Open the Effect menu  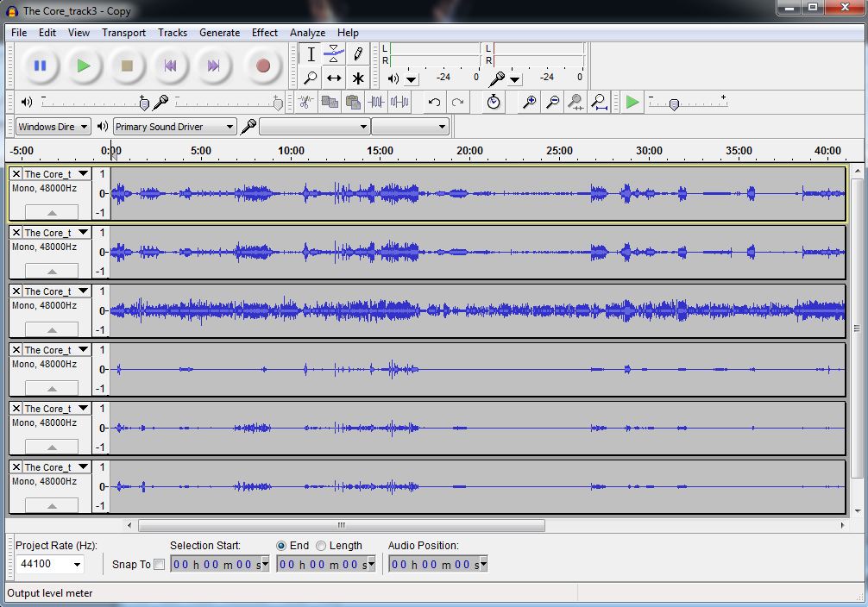point(264,33)
